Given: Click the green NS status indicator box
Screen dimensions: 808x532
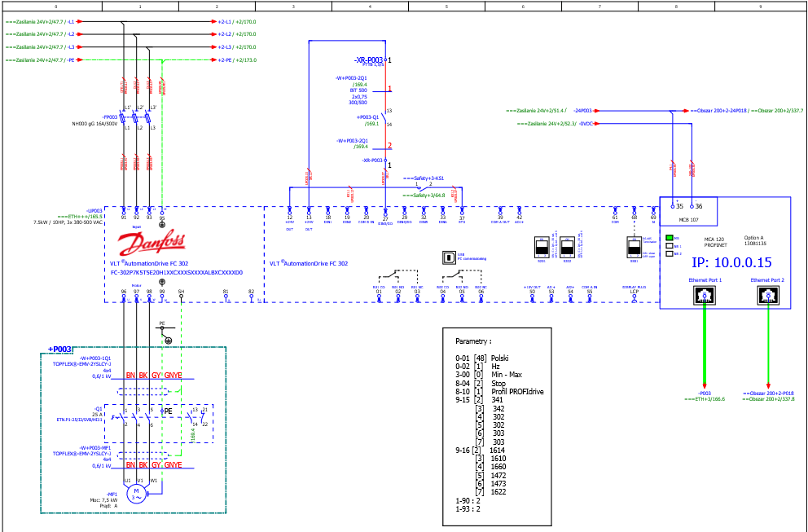Looking at the screenshot, I should point(670,238).
